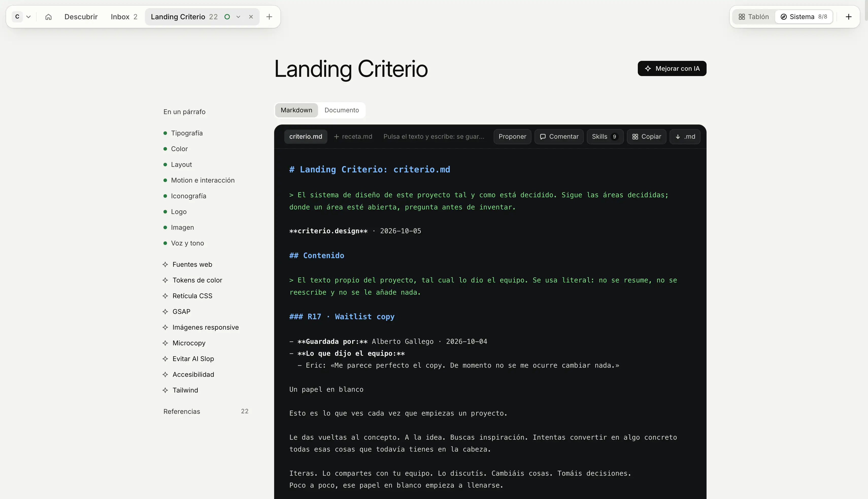
Task: Jump to Color section
Action: pos(179,149)
